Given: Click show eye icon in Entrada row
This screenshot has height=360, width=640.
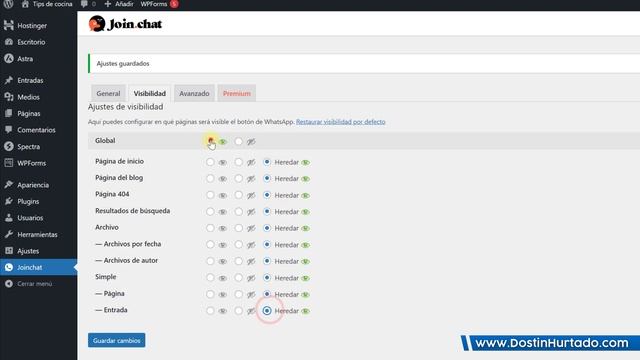Looking at the screenshot, I should coord(222,311).
